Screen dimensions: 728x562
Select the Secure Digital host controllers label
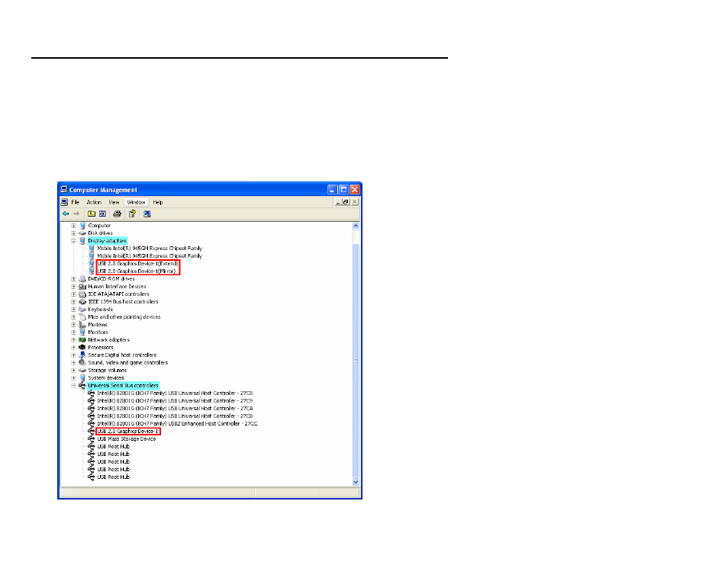(x=122, y=355)
